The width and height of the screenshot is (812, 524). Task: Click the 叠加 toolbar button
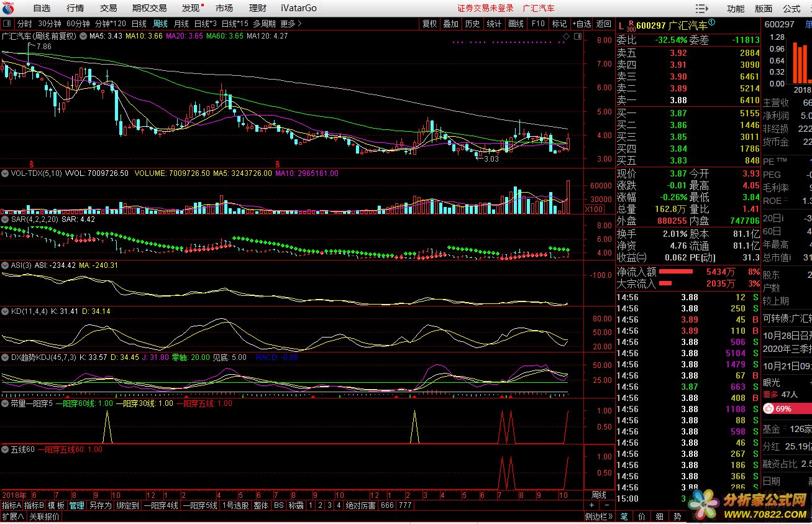click(x=450, y=24)
